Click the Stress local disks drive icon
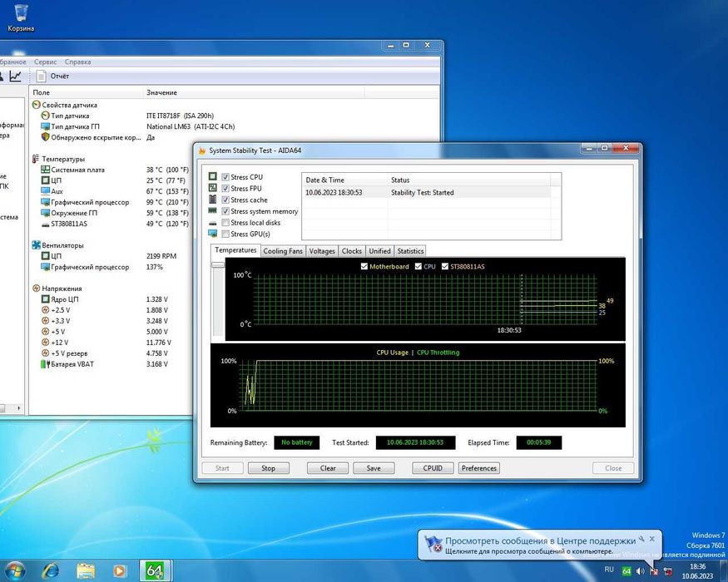The height and width of the screenshot is (582, 728). pyautogui.click(x=213, y=223)
